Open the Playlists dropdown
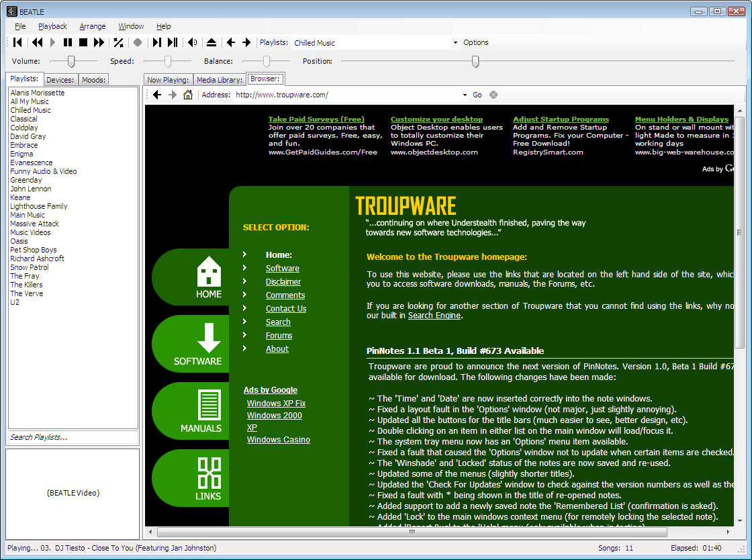This screenshot has width=752, height=560. [x=455, y=43]
